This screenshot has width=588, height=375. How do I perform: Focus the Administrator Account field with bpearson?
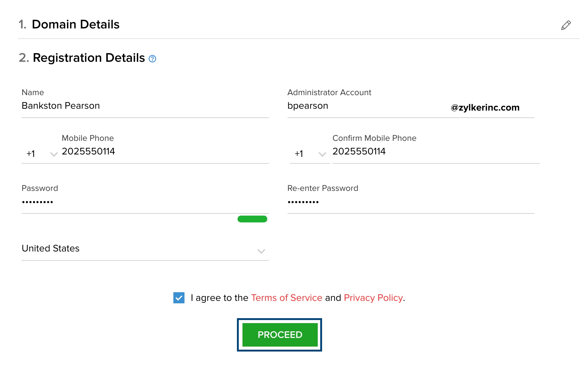pyautogui.click(x=367, y=106)
